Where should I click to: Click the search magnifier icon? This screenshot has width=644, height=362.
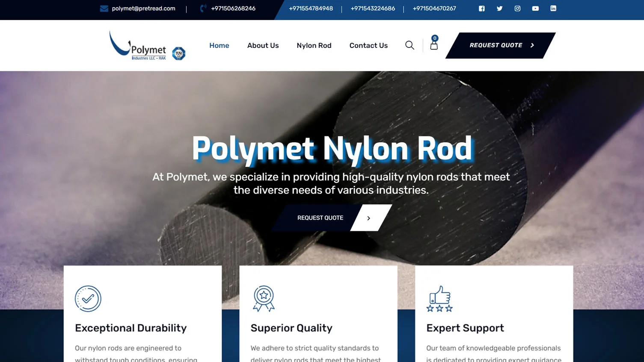pos(410,45)
